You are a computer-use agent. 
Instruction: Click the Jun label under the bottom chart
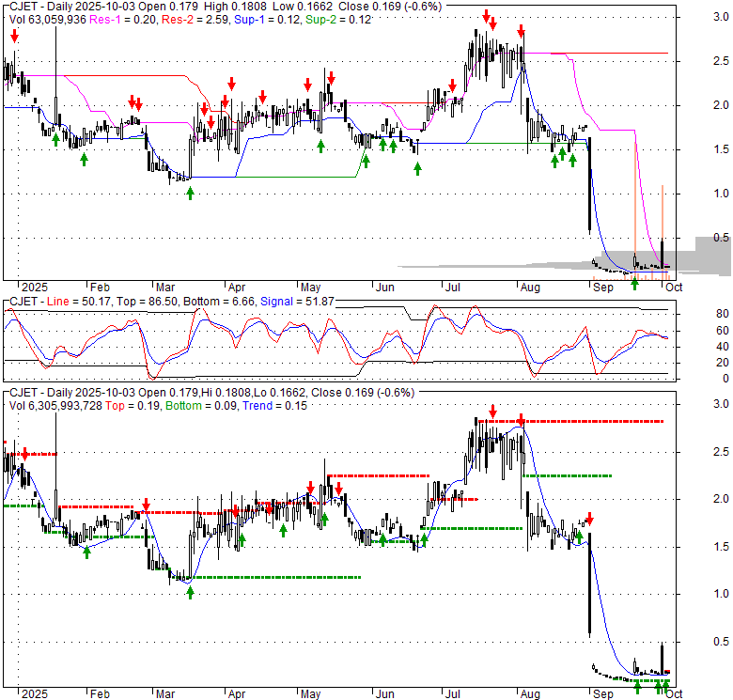point(384,694)
